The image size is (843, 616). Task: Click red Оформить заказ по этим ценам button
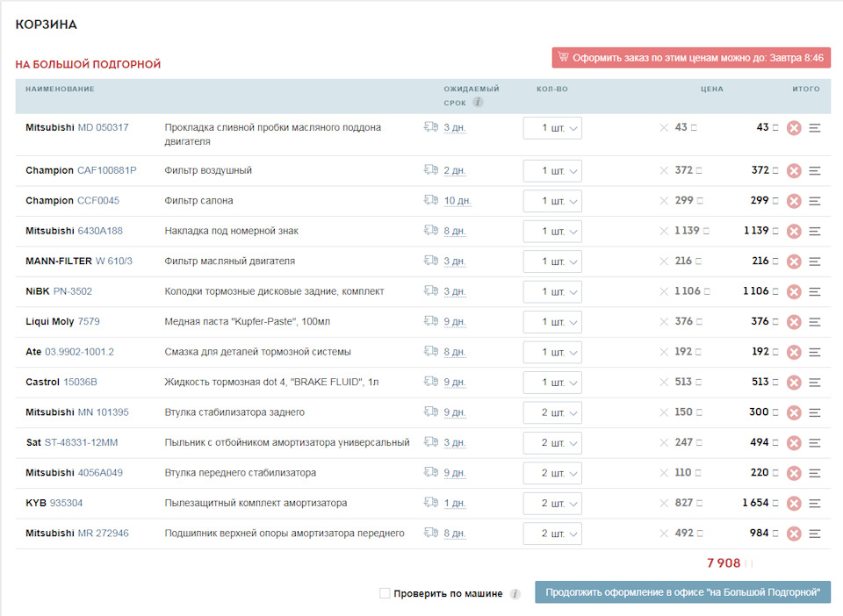click(x=691, y=58)
